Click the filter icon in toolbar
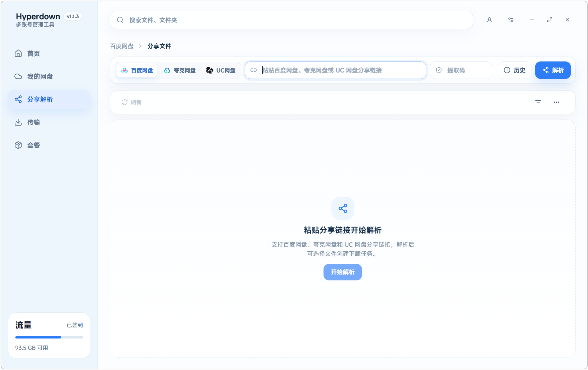 click(x=538, y=102)
